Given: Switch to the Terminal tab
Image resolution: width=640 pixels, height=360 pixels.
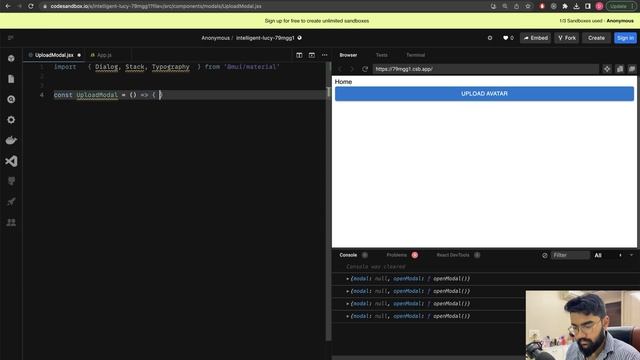Looking at the screenshot, I should pyautogui.click(x=416, y=55).
